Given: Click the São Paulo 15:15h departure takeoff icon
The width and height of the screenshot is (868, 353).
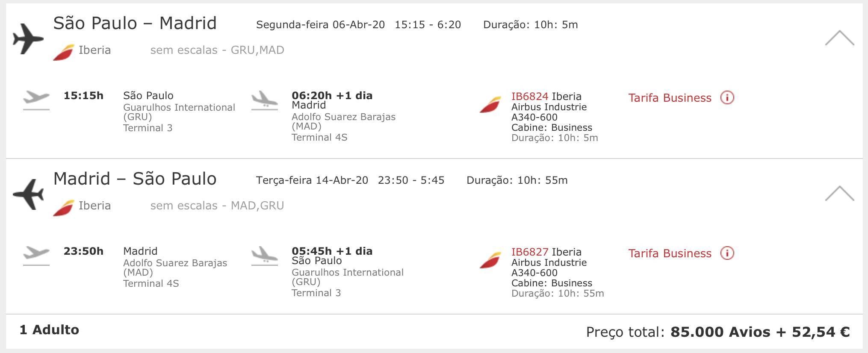Looking at the screenshot, I should tap(36, 100).
